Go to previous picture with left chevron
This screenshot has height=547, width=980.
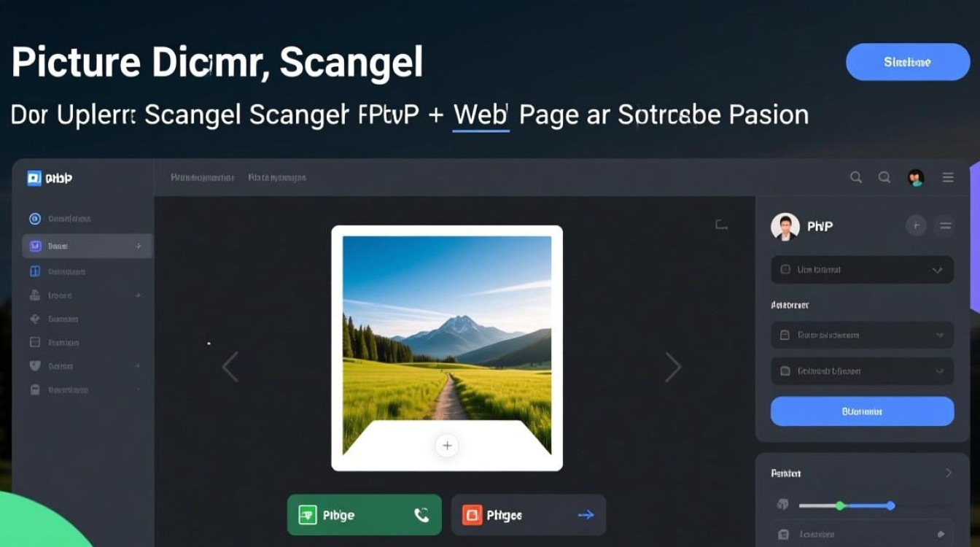click(230, 367)
